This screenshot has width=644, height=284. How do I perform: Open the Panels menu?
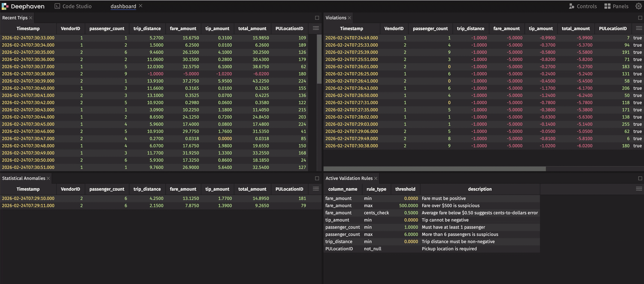click(616, 6)
